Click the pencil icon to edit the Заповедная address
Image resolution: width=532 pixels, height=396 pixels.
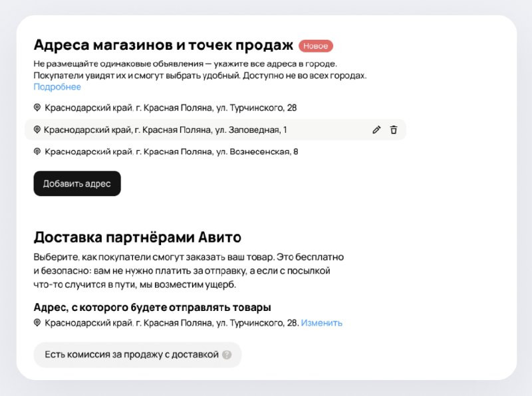[x=377, y=130]
